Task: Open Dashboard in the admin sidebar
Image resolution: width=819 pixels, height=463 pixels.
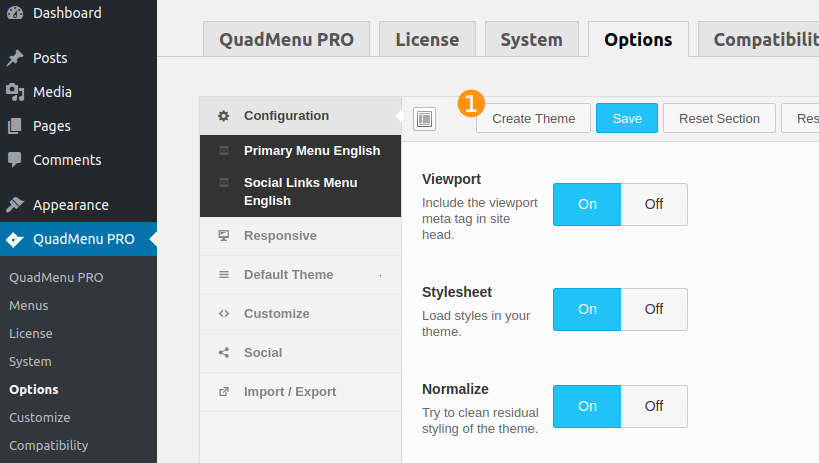Action: pyautogui.click(x=78, y=13)
